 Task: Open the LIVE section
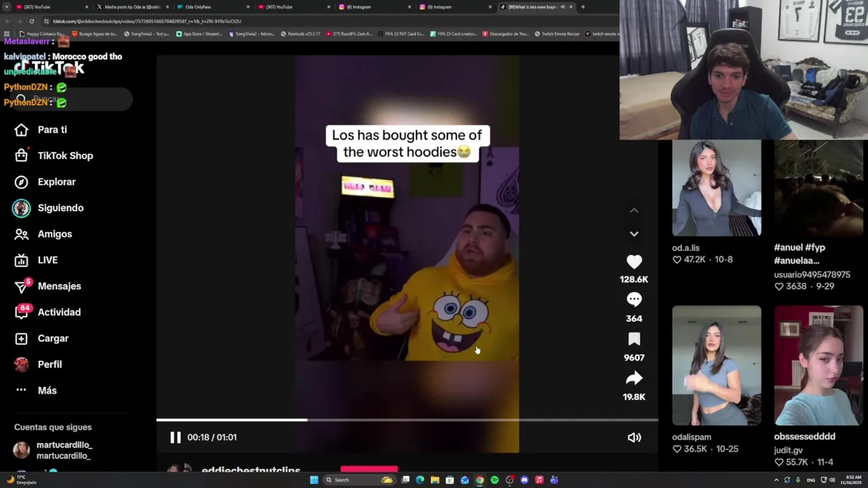[36, 260]
